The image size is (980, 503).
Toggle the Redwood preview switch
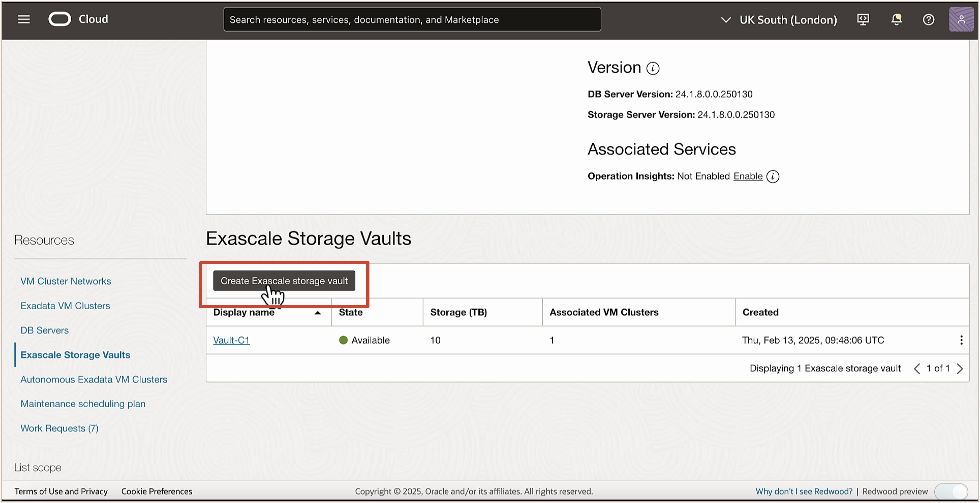[x=951, y=491]
